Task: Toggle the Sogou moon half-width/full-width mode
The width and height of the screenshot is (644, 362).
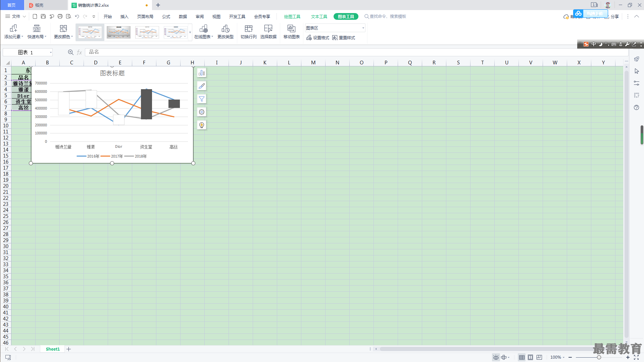Action: click(x=600, y=44)
